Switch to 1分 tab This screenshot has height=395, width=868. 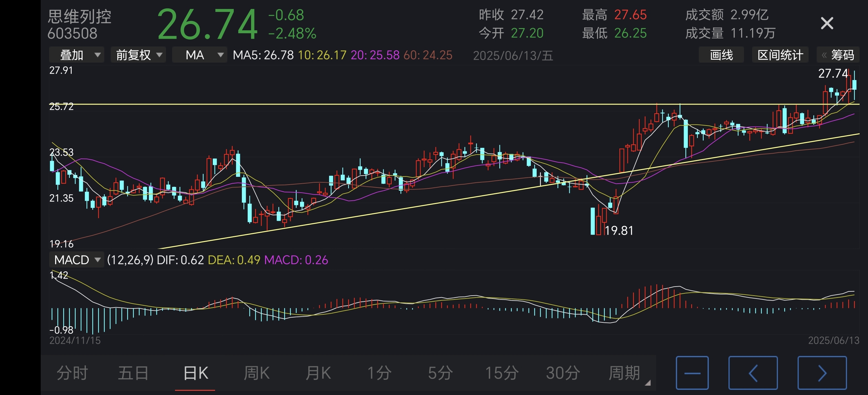click(379, 373)
